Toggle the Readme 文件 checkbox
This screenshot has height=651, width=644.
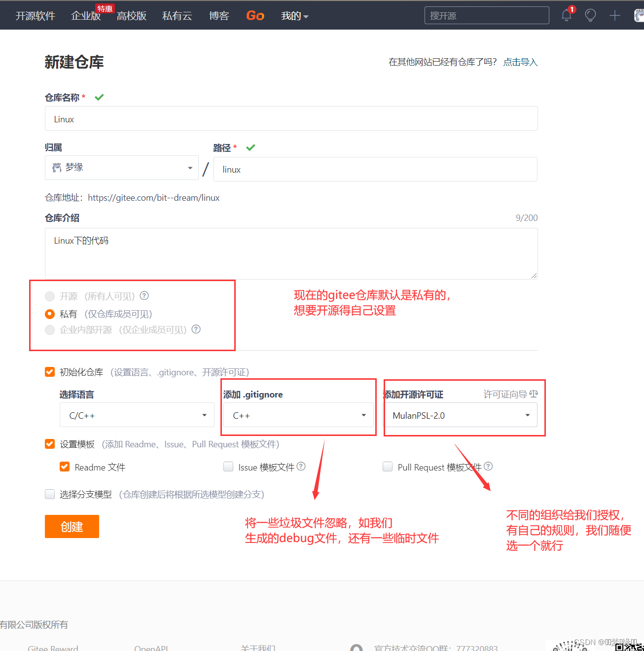pos(65,467)
